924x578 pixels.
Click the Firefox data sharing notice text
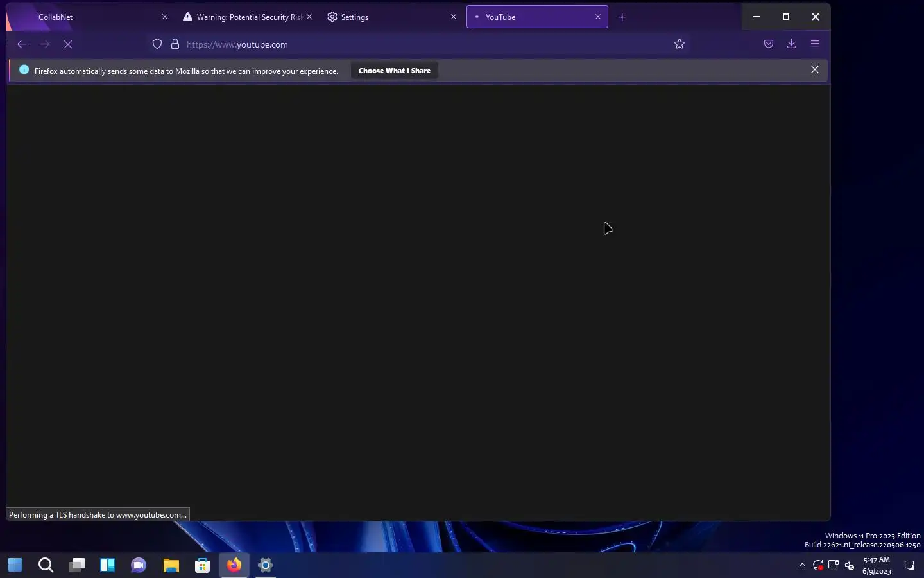tap(186, 71)
